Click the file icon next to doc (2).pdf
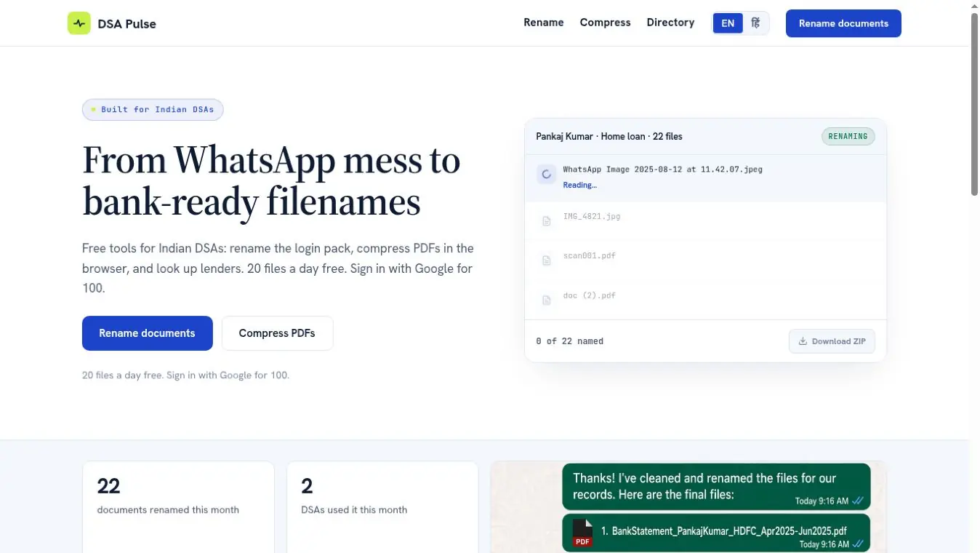 click(x=547, y=300)
